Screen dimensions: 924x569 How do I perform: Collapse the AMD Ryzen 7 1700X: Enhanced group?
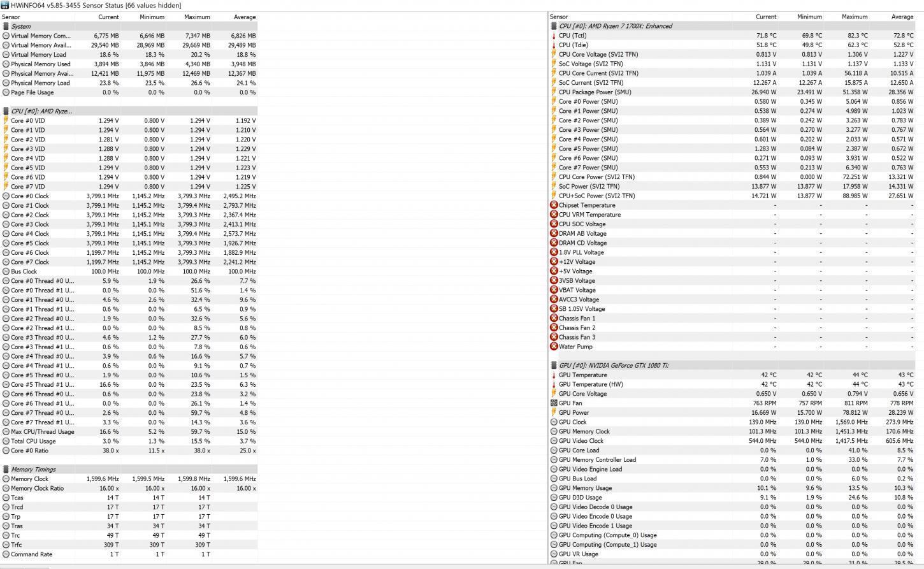tap(732, 26)
